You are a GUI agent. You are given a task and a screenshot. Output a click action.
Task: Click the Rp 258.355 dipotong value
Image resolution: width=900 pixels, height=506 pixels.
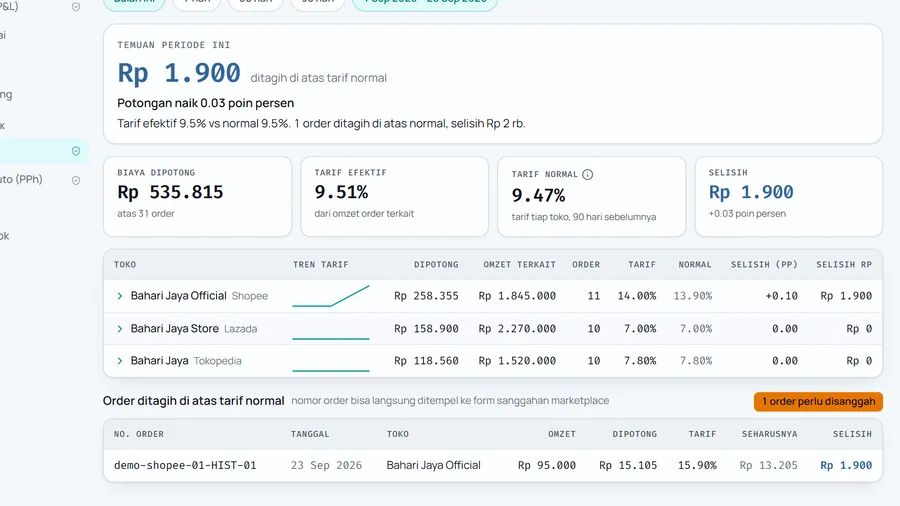tap(426, 296)
